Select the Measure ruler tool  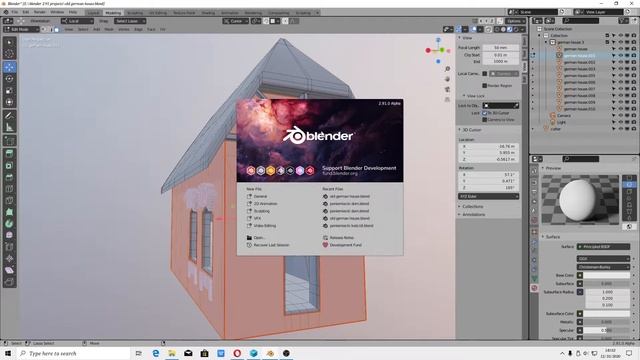[9, 128]
